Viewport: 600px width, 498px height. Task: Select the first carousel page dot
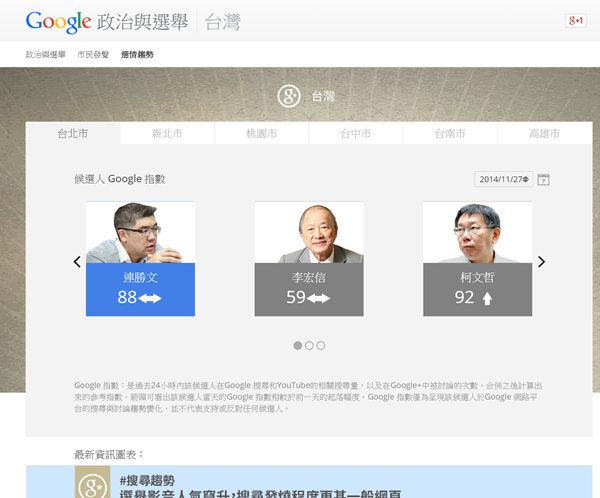coord(297,345)
